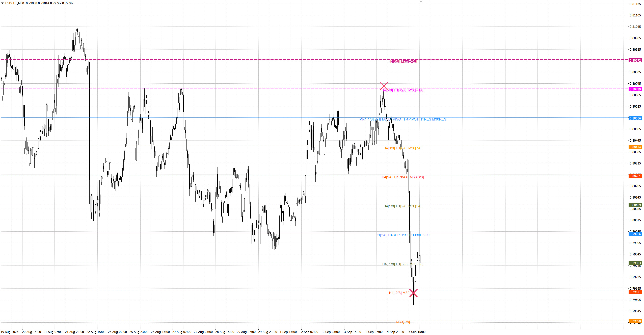Click the red 0.80261 price tag

click(x=635, y=176)
